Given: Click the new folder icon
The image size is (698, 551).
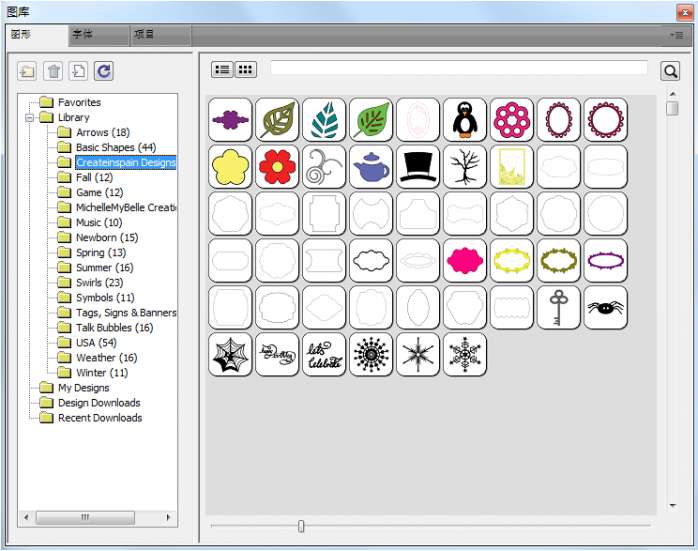Looking at the screenshot, I should point(27,71).
